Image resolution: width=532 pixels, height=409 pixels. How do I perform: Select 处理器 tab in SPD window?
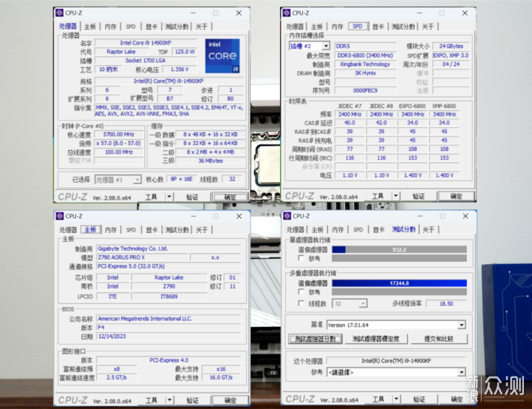point(295,27)
